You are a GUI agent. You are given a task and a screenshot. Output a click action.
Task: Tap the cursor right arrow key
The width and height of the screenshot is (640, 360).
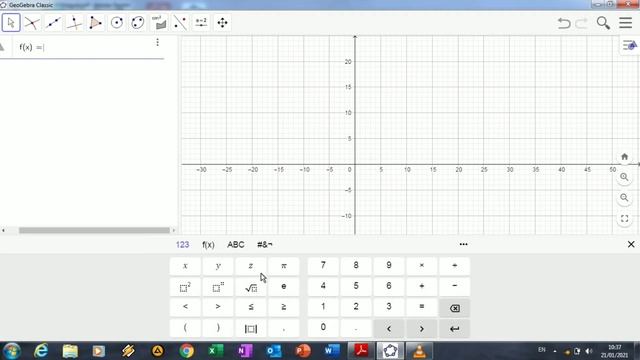[x=422, y=329]
